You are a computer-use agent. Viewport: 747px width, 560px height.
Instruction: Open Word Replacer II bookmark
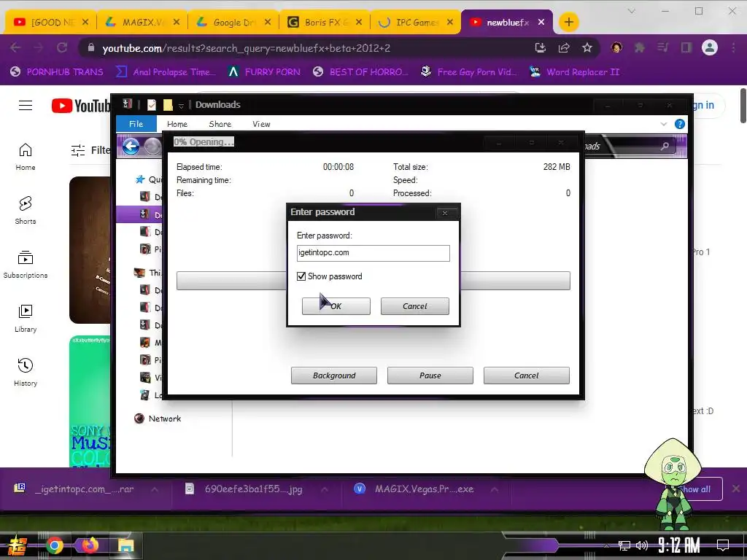pyautogui.click(x=575, y=72)
